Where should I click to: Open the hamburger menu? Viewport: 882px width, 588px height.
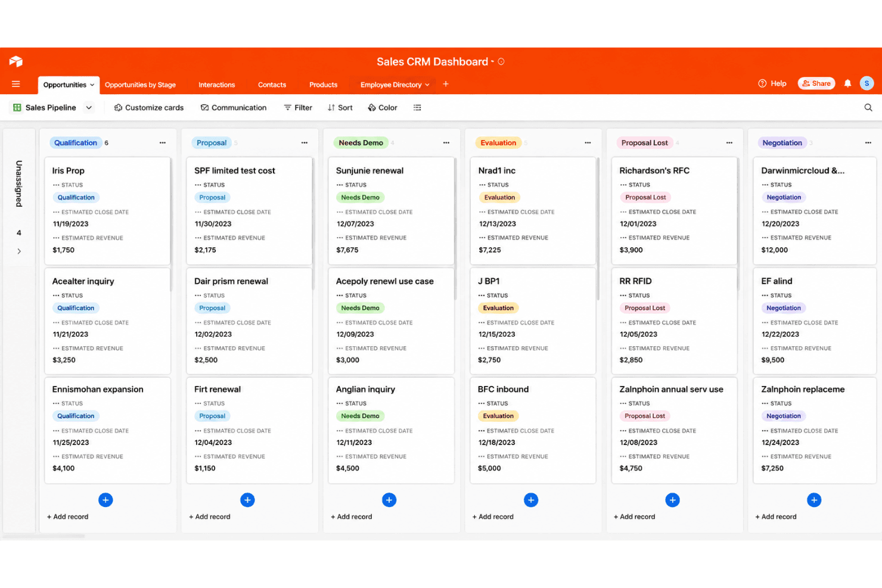click(x=16, y=84)
